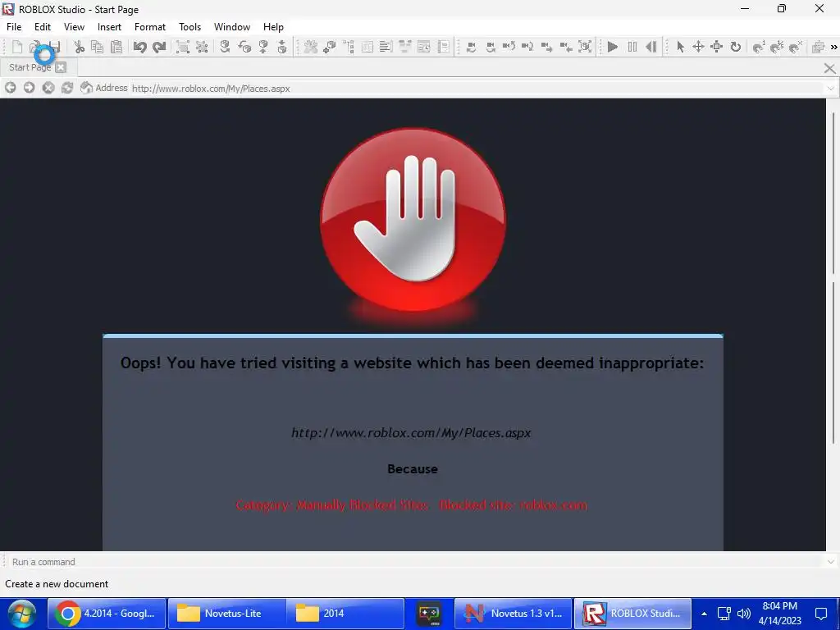Image resolution: width=840 pixels, height=630 pixels.
Task: Refresh the Start Page
Action: tap(67, 88)
